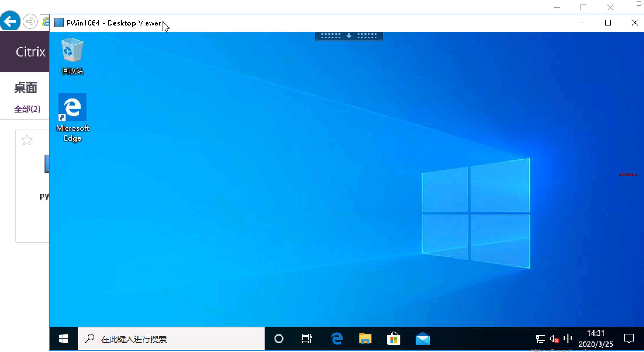Screen dimensions: 644x352
Task: Click the browser back arrow button
Action: tap(10, 21)
